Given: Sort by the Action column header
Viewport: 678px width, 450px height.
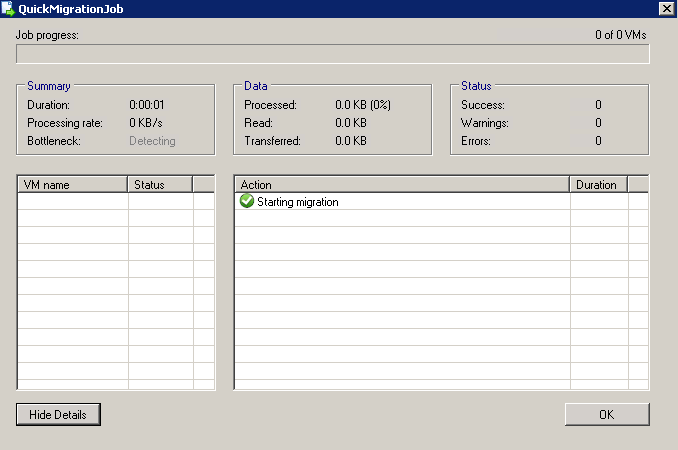Looking at the screenshot, I should click(x=402, y=185).
